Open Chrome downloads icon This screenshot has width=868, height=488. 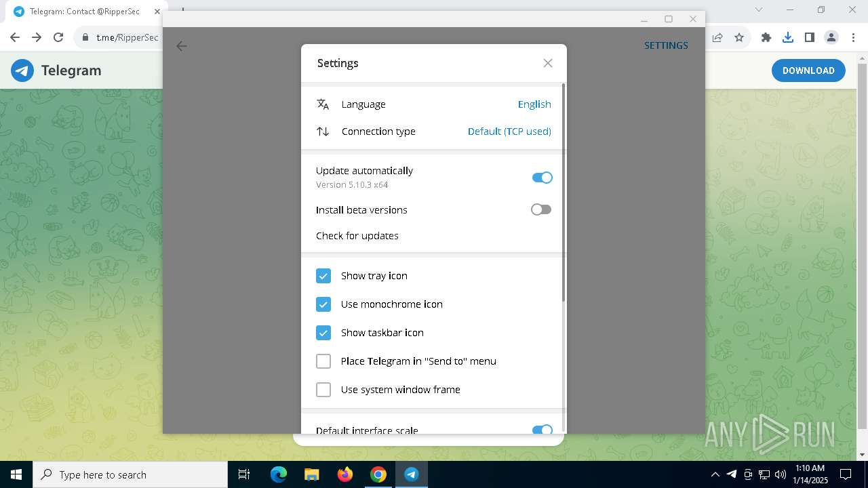coord(788,37)
